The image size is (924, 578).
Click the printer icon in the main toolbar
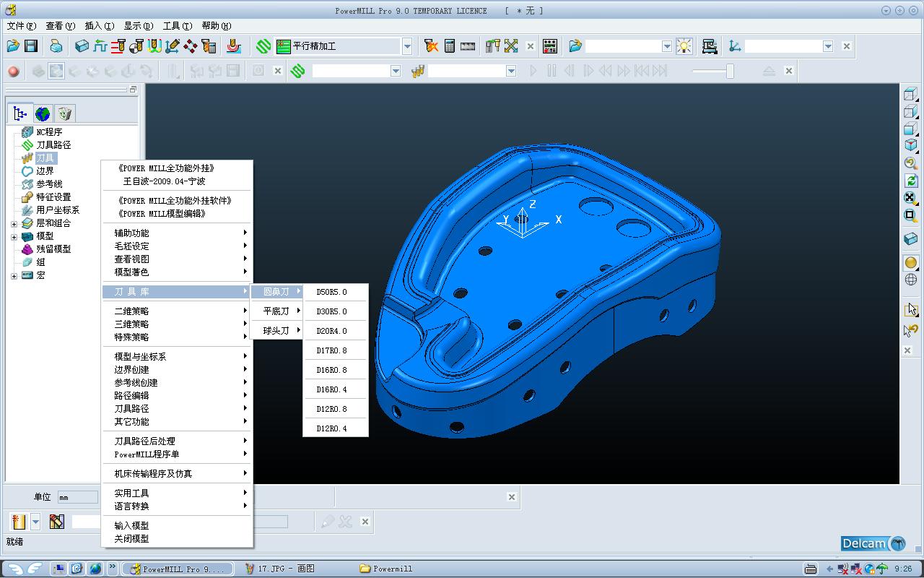(56, 46)
